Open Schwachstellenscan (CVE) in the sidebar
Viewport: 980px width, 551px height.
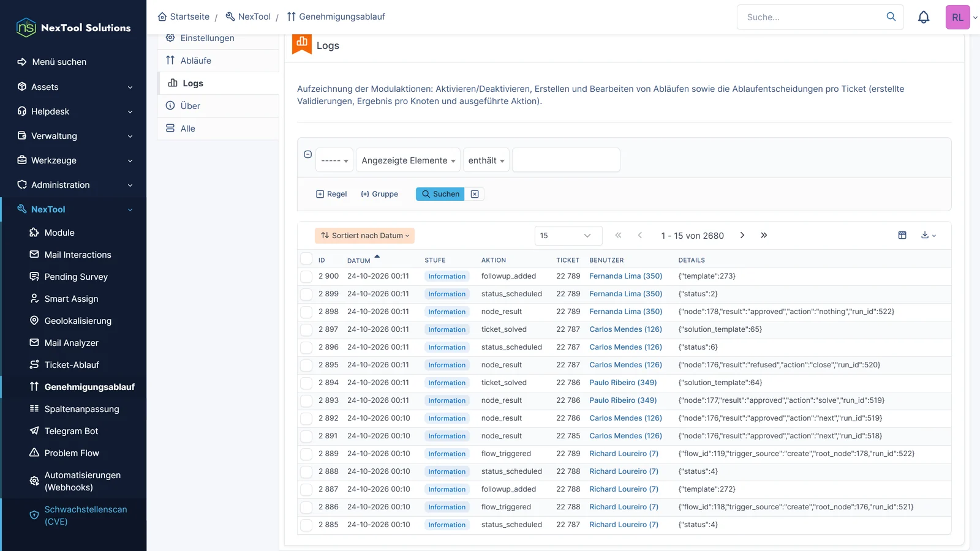(x=86, y=515)
